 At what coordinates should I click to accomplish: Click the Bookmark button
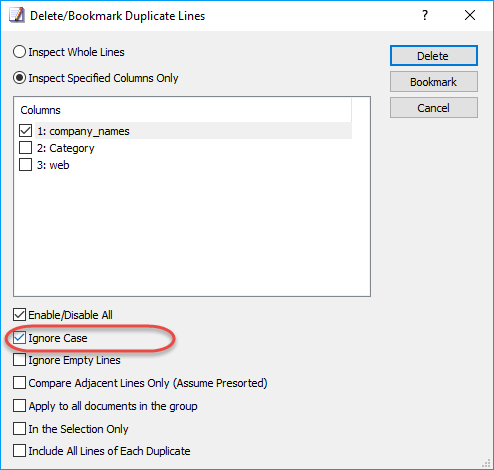point(434,82)
